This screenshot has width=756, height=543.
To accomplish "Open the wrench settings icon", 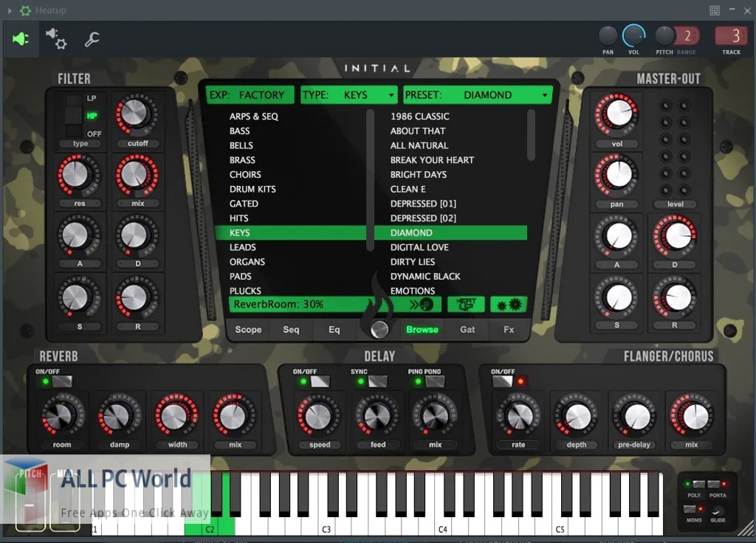I will click(92, 39).
